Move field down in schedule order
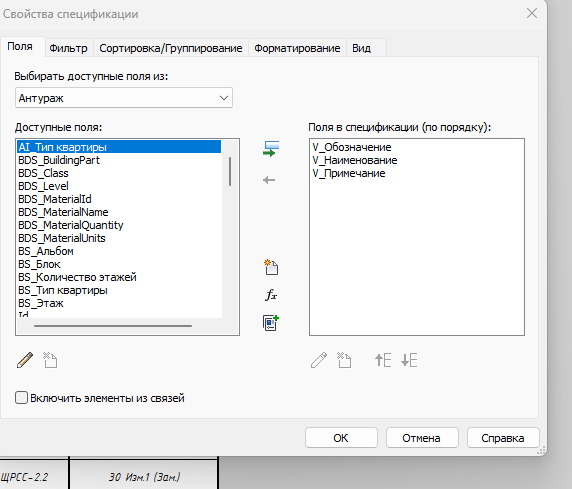Image resolution: width=572 pixels, height=489 pixels. [x=409, y=360]
